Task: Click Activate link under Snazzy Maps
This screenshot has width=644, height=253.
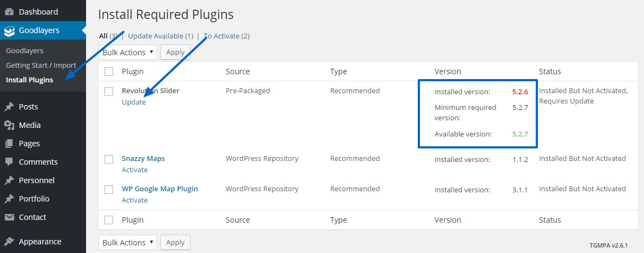Action: point(135,170)
